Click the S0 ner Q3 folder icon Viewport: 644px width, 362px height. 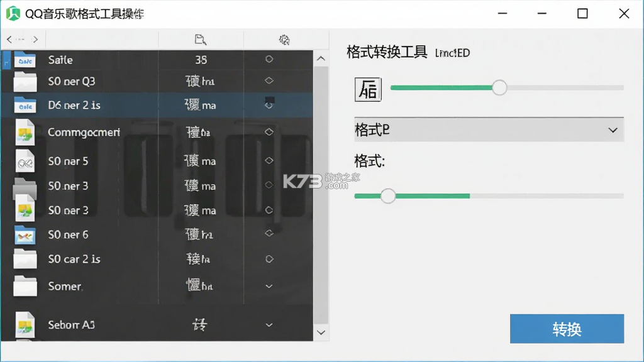[x=25, y=81]
